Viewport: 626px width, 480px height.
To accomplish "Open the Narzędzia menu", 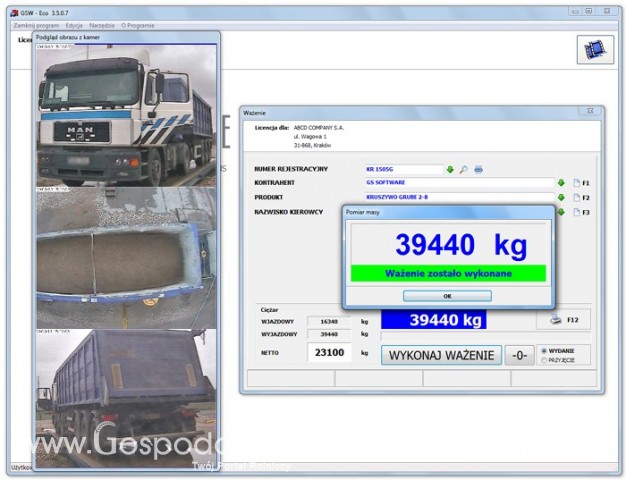I will click(103, 23).
